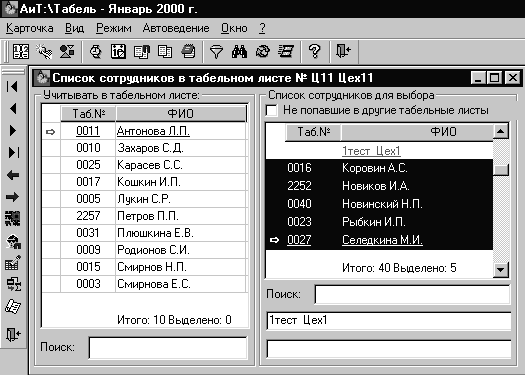Select employee Захаров С.Д. in left list

click(144, 148)
